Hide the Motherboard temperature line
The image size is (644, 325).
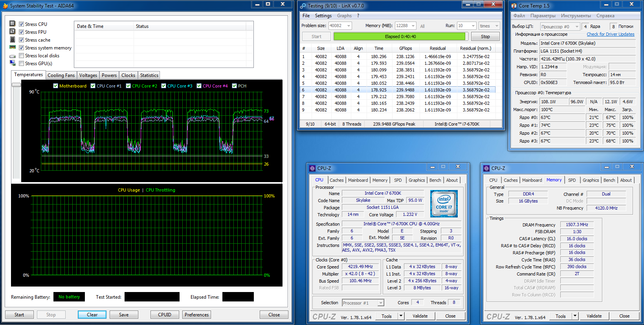[55, 86]
